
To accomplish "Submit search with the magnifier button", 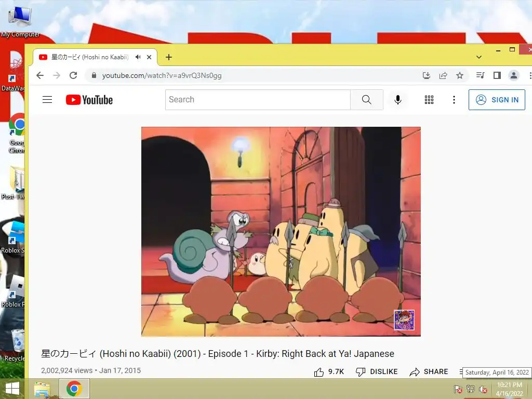I will click(367, 100).
